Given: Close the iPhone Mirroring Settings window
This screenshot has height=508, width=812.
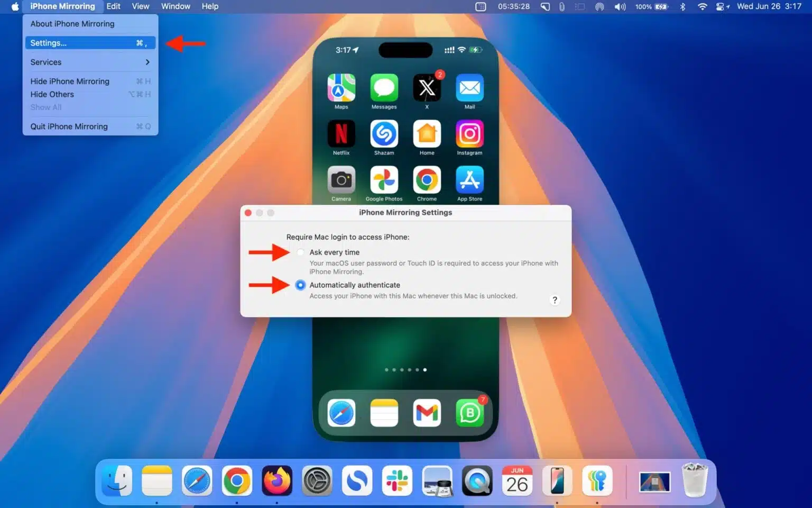Looking at the screenshot, I should point(248,213).
